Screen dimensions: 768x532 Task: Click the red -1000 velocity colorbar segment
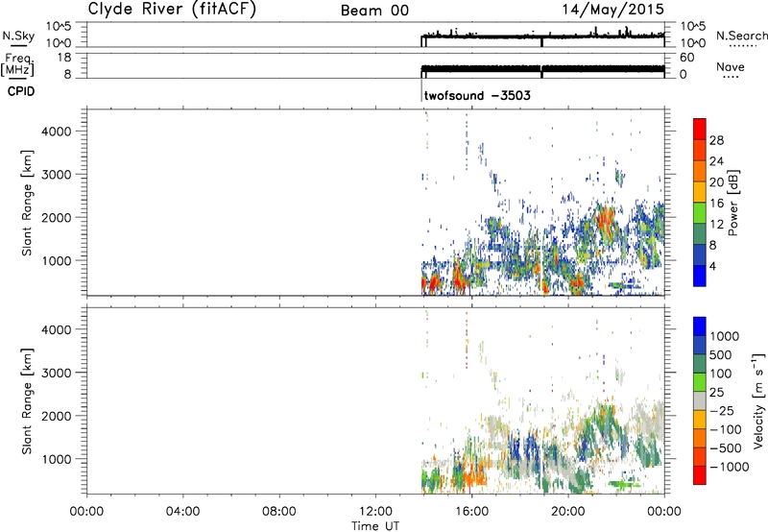[700, 475]
